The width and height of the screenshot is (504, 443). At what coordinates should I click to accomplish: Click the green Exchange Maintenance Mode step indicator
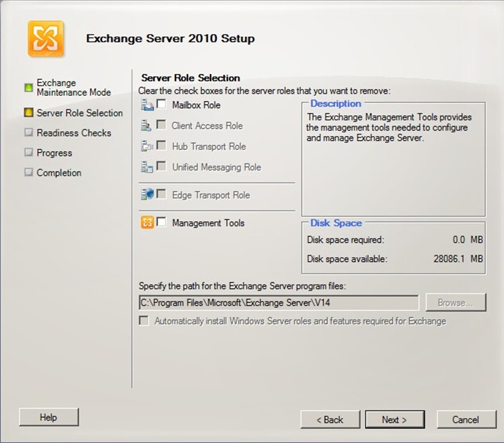29,87
